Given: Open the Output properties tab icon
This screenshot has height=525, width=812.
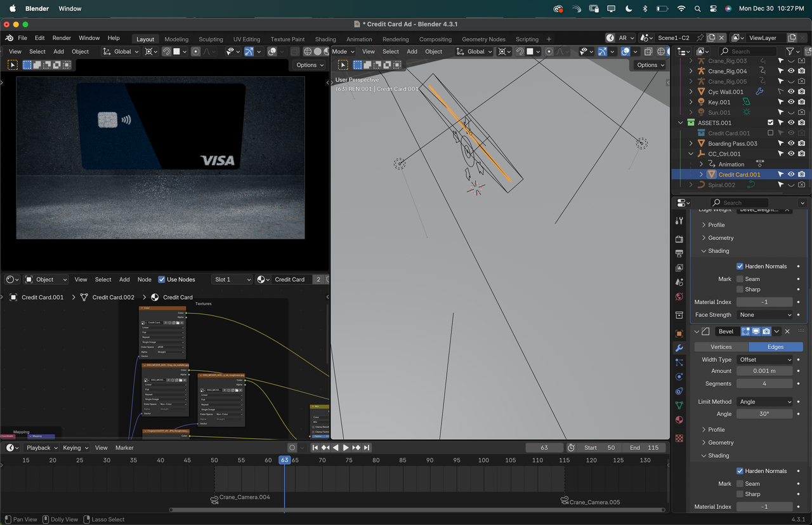Looking at the screenshot, I should coord(679,253).
